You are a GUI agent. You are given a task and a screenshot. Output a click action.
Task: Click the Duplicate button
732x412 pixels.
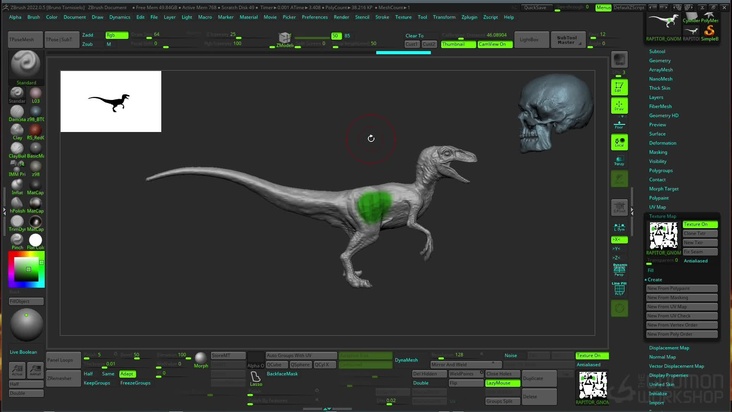pyautogui.click(x=539, y=378)
